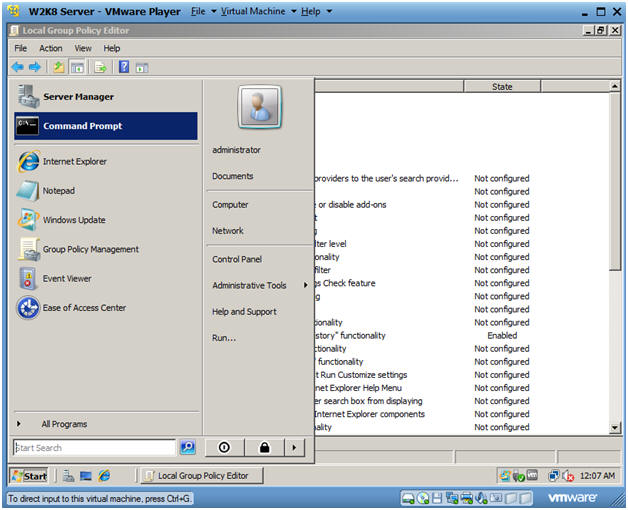Open Computer from Start menu
The width and height of the screenshot is (628, 510).
point(230,205)
